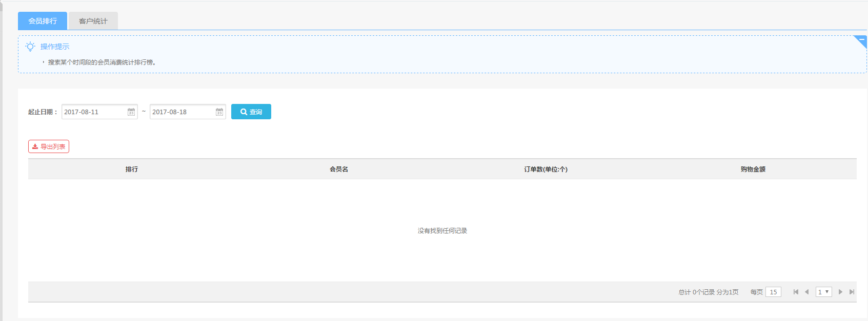Viewport: 868px width, 321px height.
Task: Switch to the 会员排行 tab
Action: [x=43, y=21]
